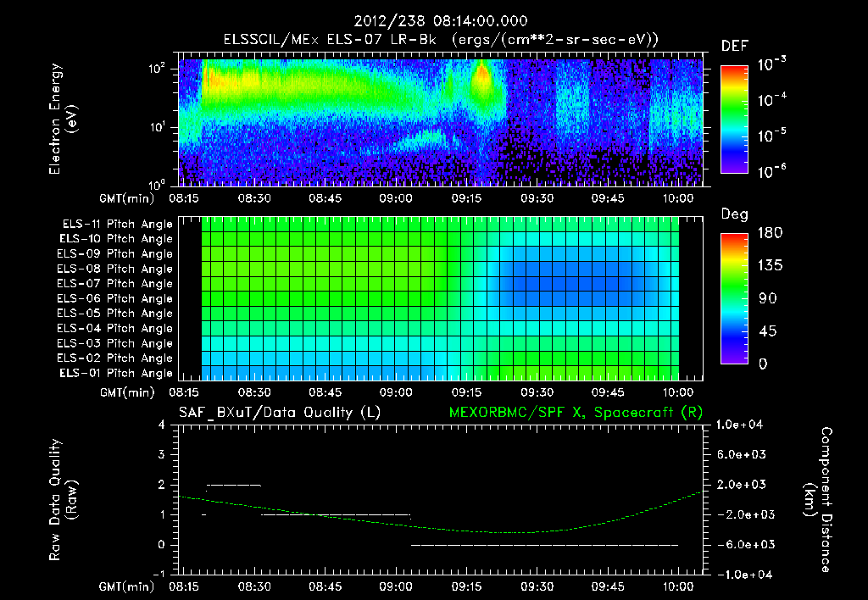Click 09:30 tick under pitch angle panel
Image resolution: width=868 pixels, height=600 pixels.
(x=537, y=393)
